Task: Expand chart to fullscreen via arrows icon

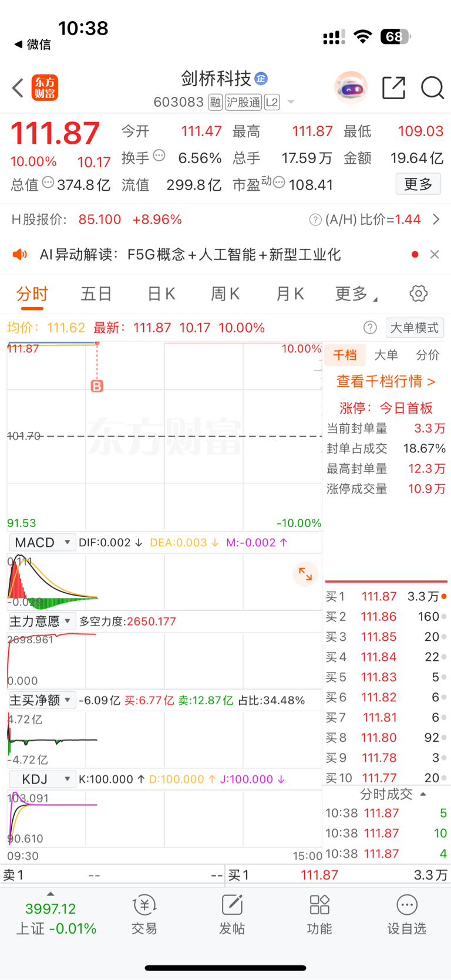Action: pos(305,574)
